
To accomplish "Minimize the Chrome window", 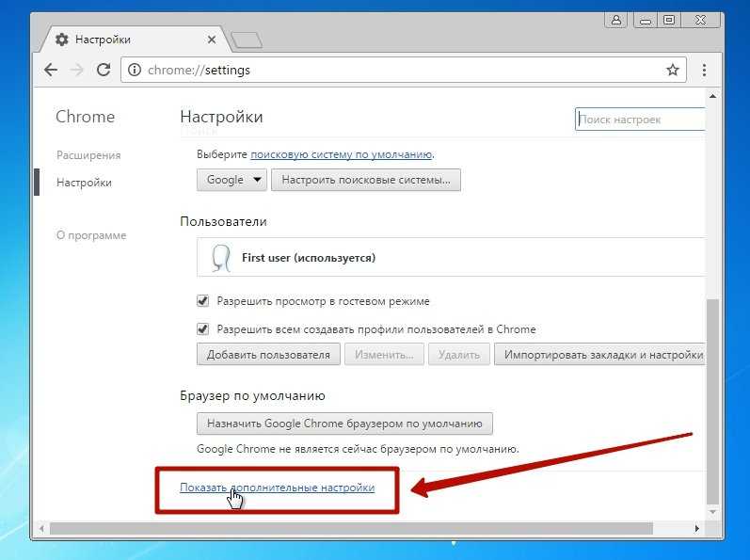I will [x=645, y=20].
